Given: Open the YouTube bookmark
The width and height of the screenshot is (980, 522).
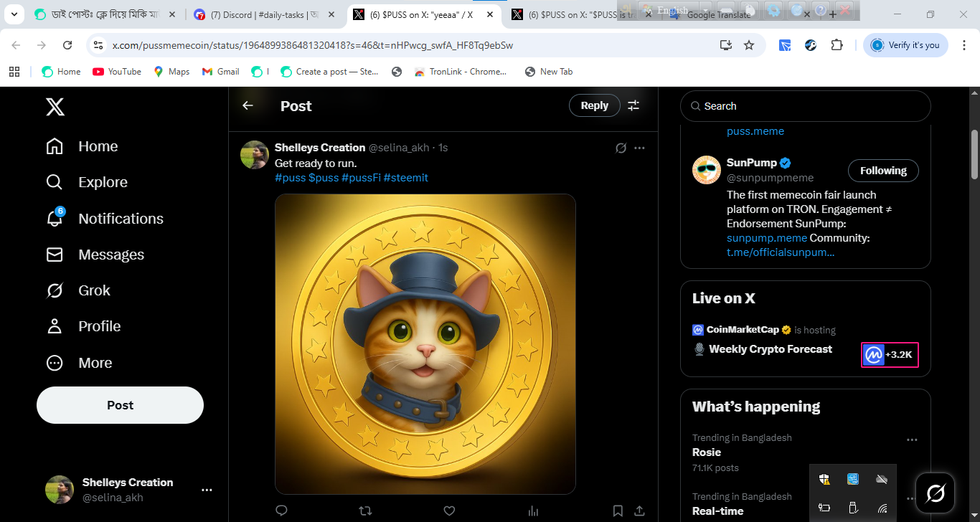Looking at the screenshot, I should coord(117,72).
